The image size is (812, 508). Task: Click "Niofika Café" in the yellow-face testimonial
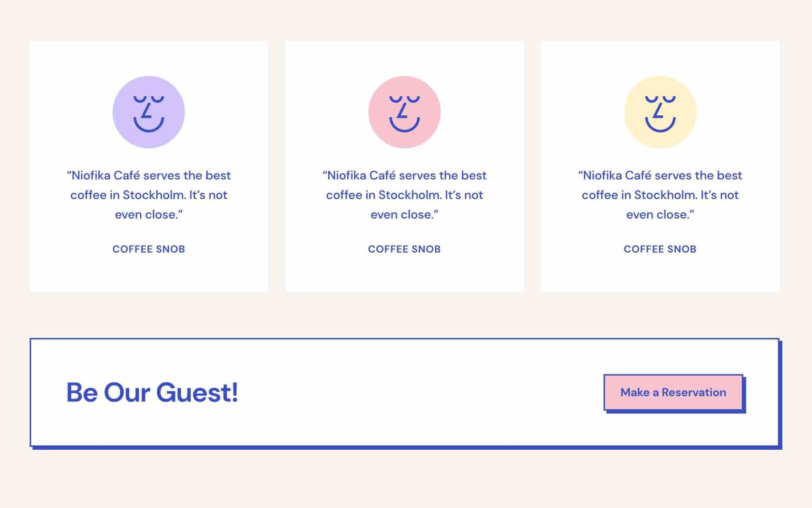coord(617,175)
